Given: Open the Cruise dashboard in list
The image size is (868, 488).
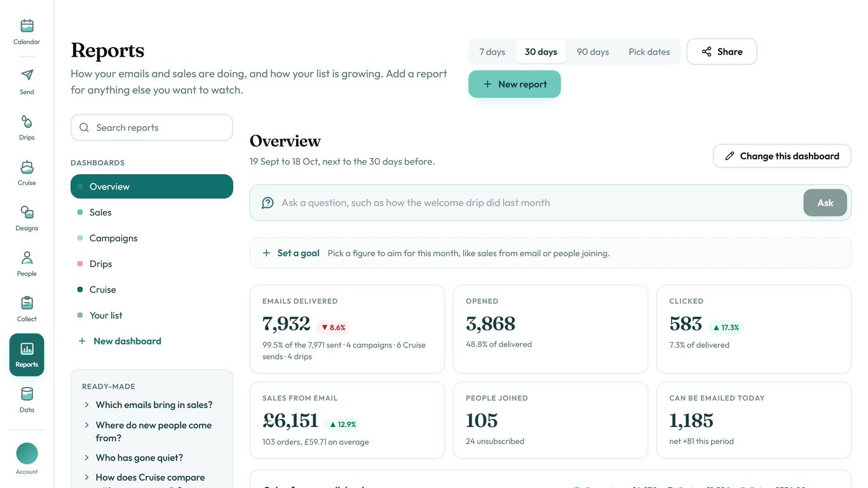Looking at the screenshot, I should pos(152,290).
